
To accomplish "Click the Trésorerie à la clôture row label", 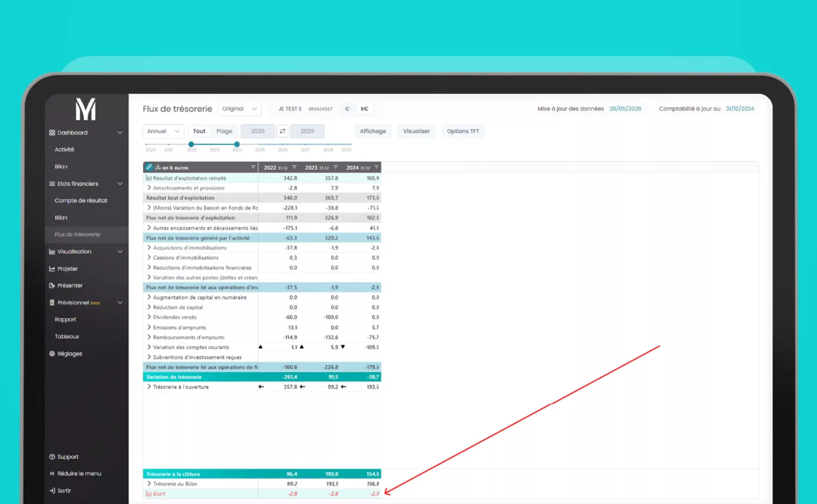I will (x=173, y=474).
